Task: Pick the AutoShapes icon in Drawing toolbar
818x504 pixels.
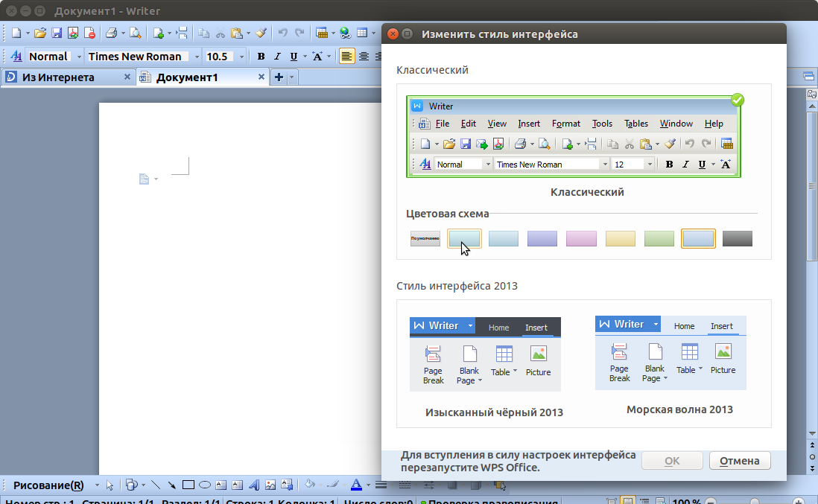Action: pyautogui.click(x=131, y=485)
